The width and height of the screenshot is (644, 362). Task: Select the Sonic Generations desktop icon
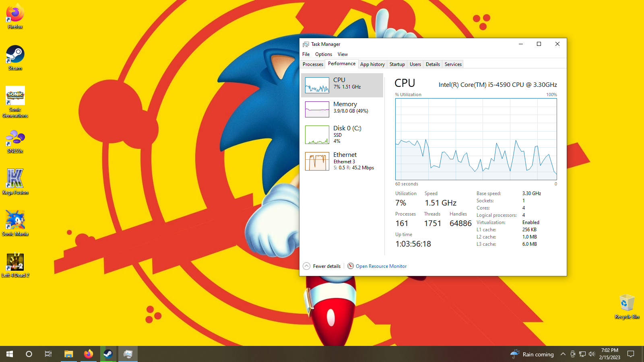[15, 102]
